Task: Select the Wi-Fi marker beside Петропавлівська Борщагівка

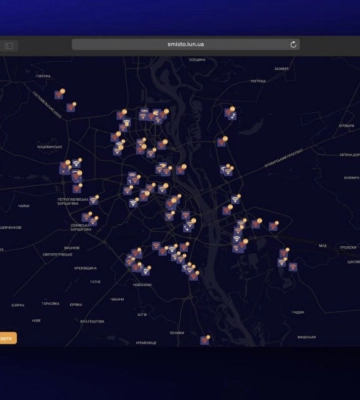Action: pos(93,200)
